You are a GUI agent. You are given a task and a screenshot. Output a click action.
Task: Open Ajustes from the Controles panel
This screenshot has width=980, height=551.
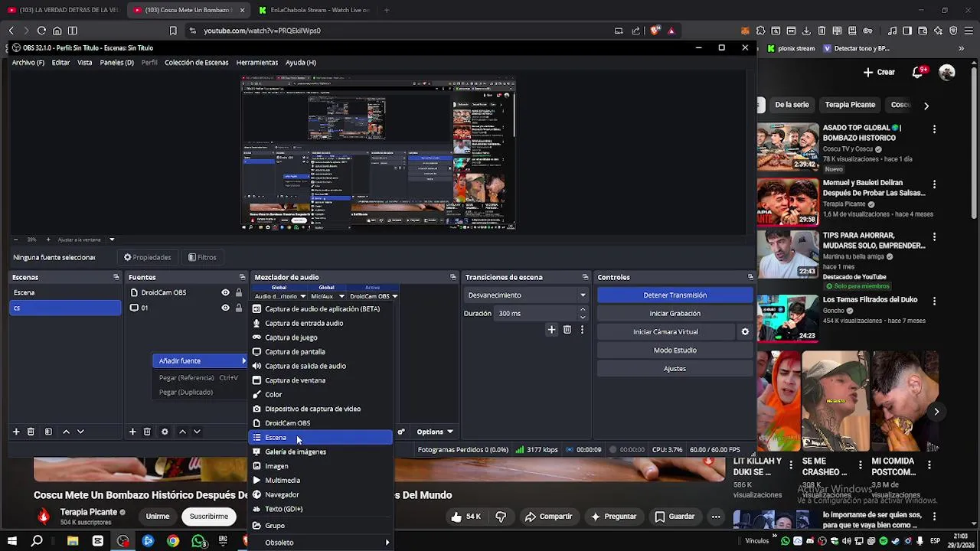click(675, 368)
